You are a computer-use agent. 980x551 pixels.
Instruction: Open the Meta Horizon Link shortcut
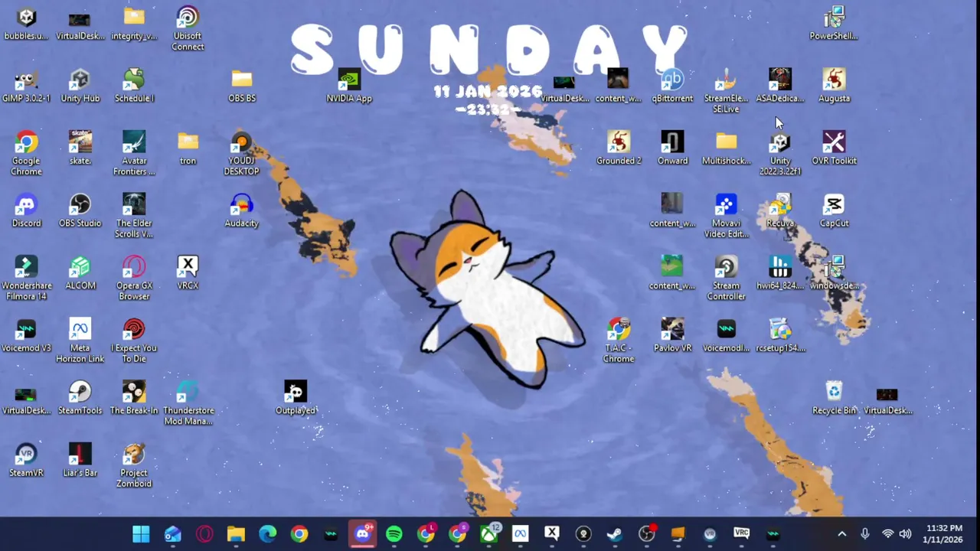pos(80,341)
